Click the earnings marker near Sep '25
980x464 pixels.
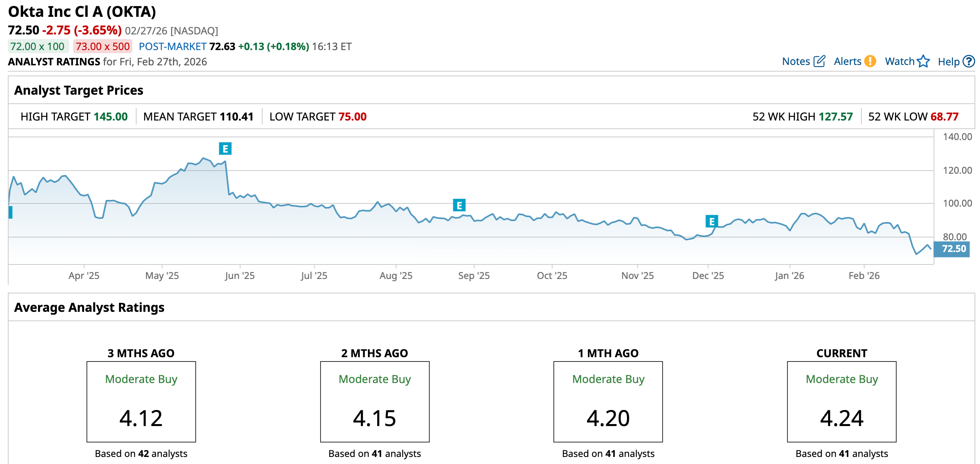459,205
